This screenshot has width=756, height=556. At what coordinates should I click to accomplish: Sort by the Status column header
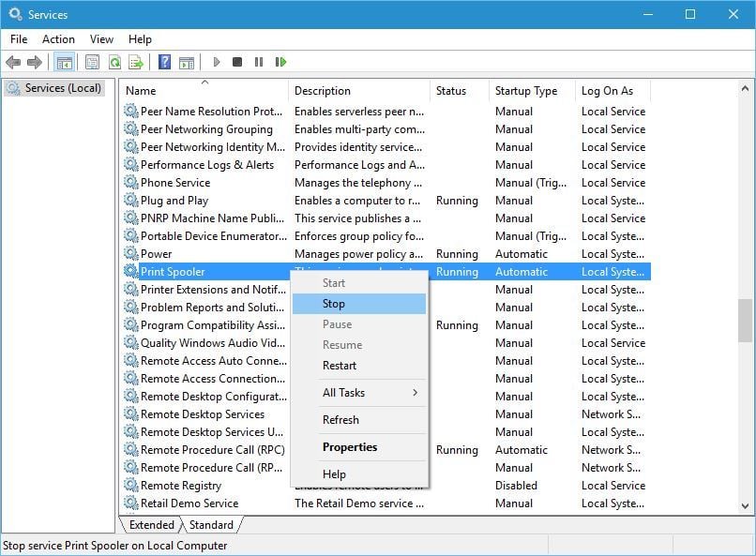pyautogui.click(x=460, y=91)
